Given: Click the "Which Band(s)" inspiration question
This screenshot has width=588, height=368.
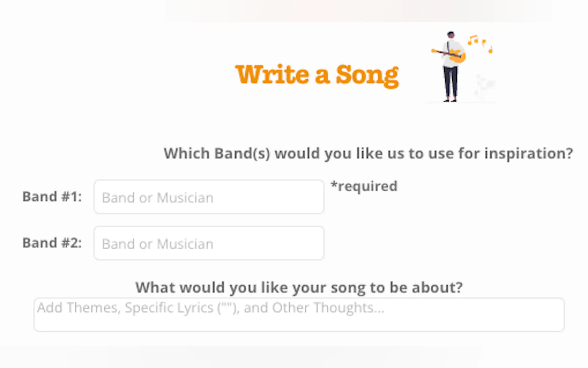Looking at the screenshot, I should [x=368, y=153].
